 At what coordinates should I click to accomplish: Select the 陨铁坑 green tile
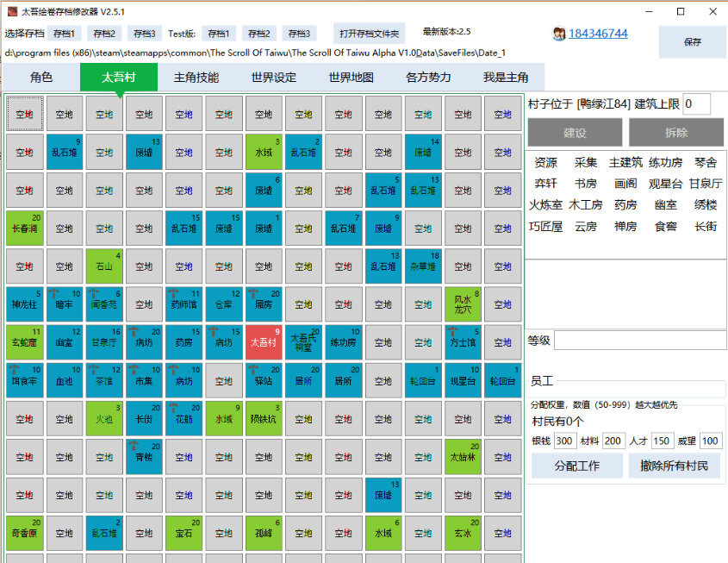click(264, 418)
